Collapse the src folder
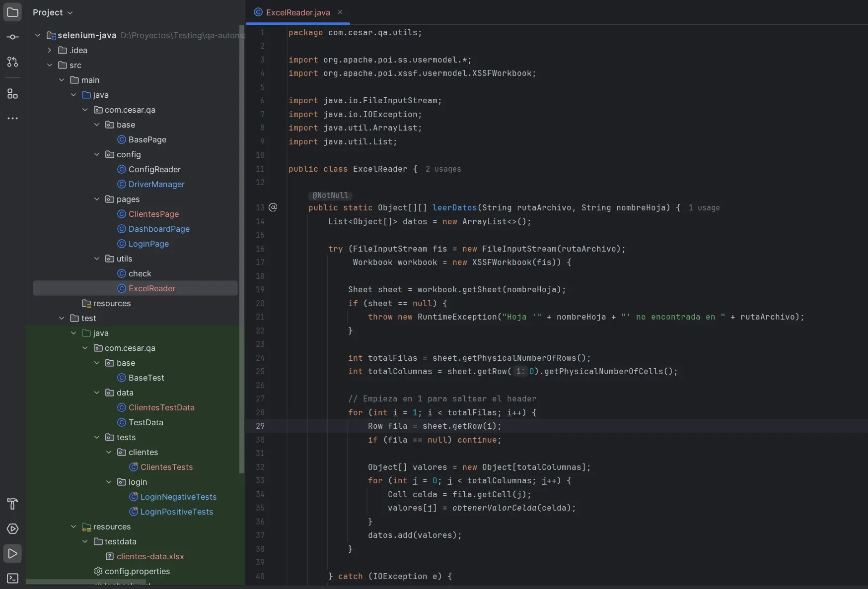The image size is (868, 589). pyautogui.click(x=50, y=65)
